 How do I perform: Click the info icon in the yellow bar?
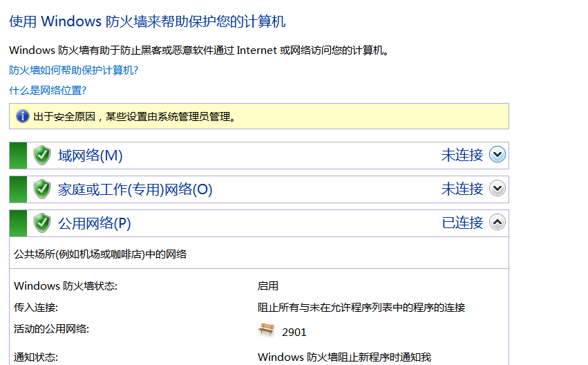click(x=23, y=116)
